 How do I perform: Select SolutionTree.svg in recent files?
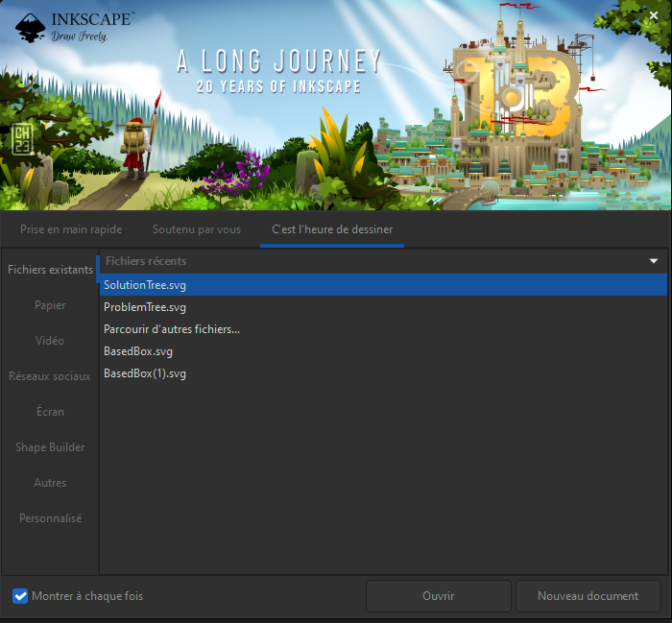(383, 285)
